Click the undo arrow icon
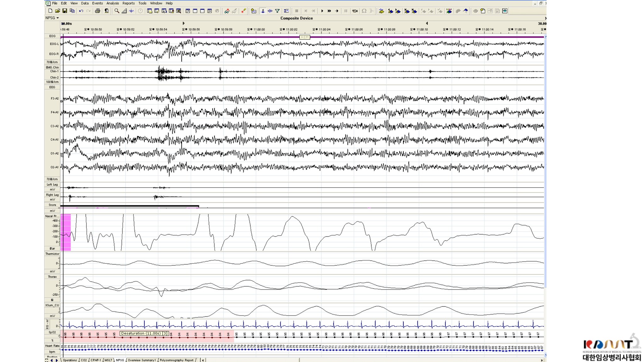The height and width of the screenshot is (362, 644). click(x=81, y=11)
